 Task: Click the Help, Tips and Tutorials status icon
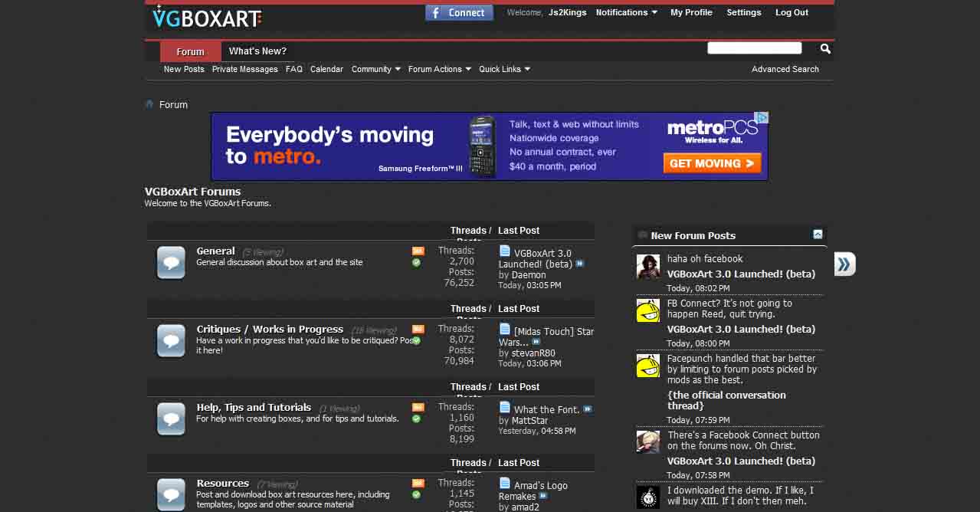pyautogui.click(x=171, y=418)
